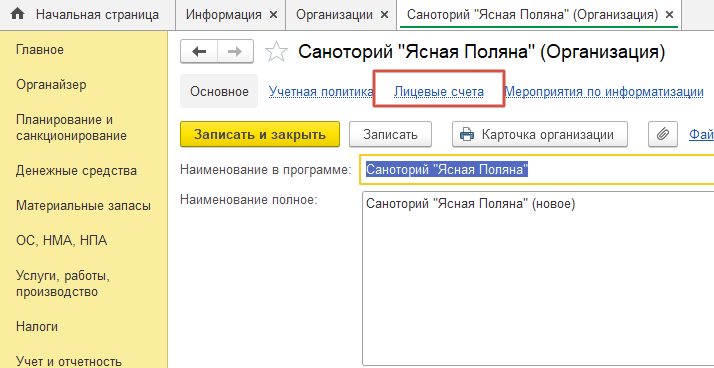Switch to Начальная страница tab
This screenshot has height=368, width=714.
tap(88, 15)
